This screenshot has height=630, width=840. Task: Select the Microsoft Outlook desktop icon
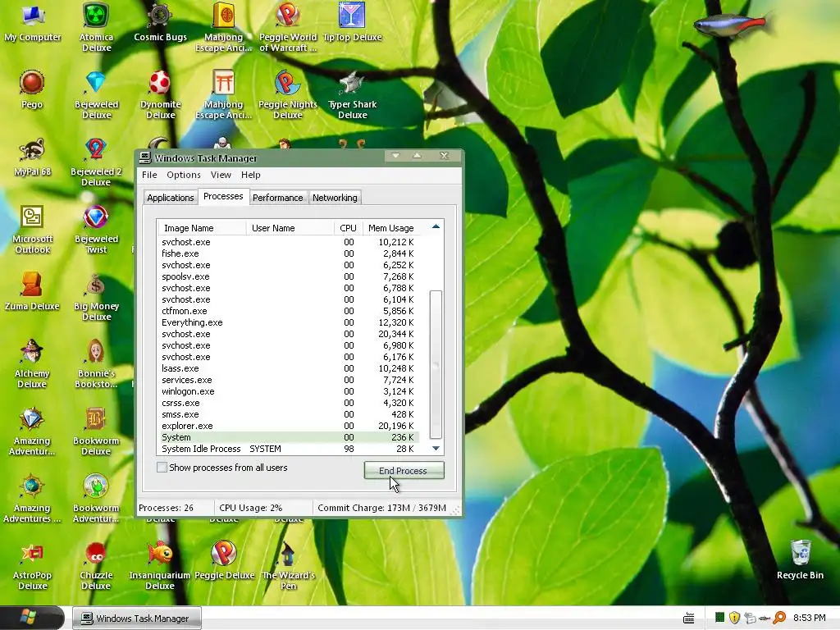(x=32, y=230)
